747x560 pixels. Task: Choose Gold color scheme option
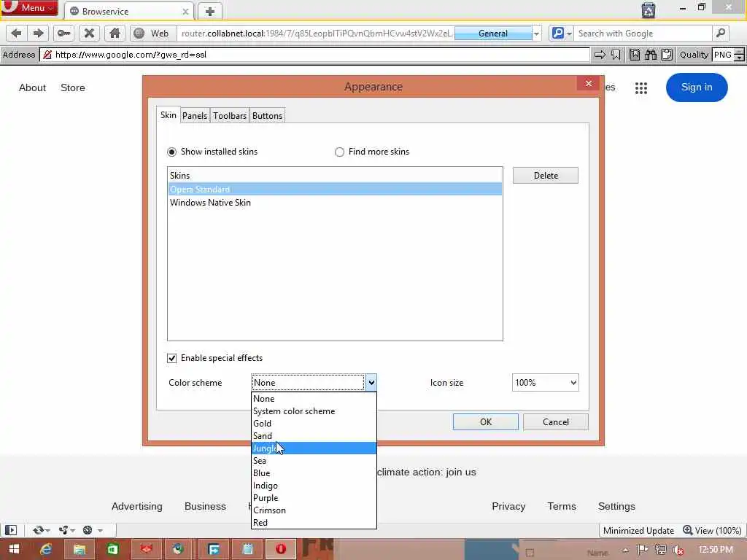314,424
